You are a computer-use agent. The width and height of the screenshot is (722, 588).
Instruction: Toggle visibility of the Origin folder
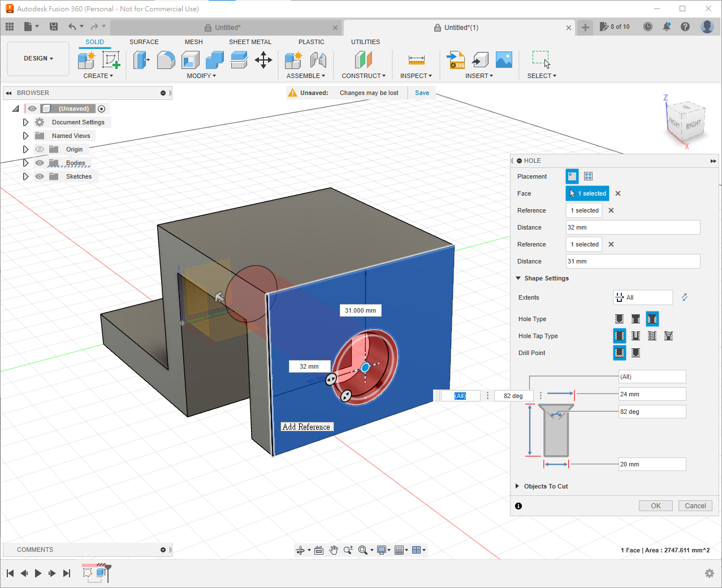40,149
